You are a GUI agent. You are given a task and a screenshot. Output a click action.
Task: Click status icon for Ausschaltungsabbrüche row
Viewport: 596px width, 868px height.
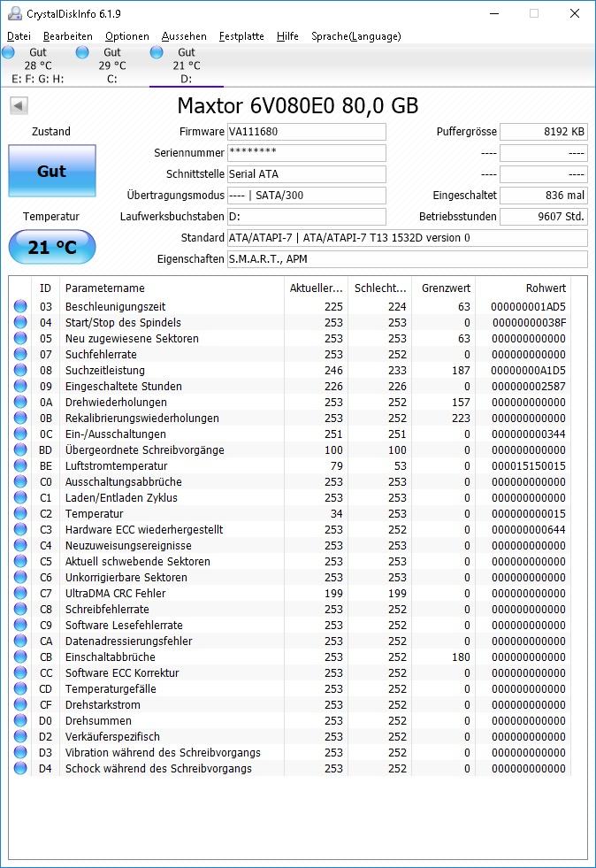click(20, 481)
